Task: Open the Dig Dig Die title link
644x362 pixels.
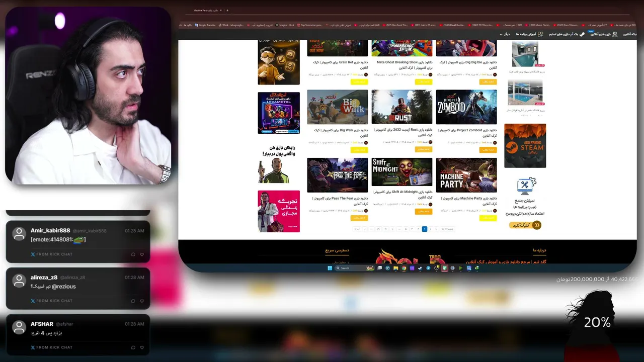Action: (468, 65)
